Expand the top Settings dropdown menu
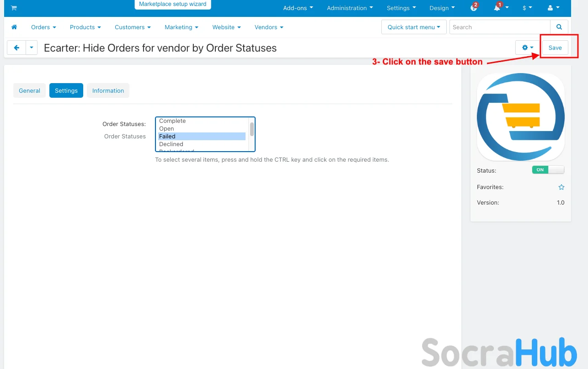Viewport: 588px width, 369px height. coord(401,8)
